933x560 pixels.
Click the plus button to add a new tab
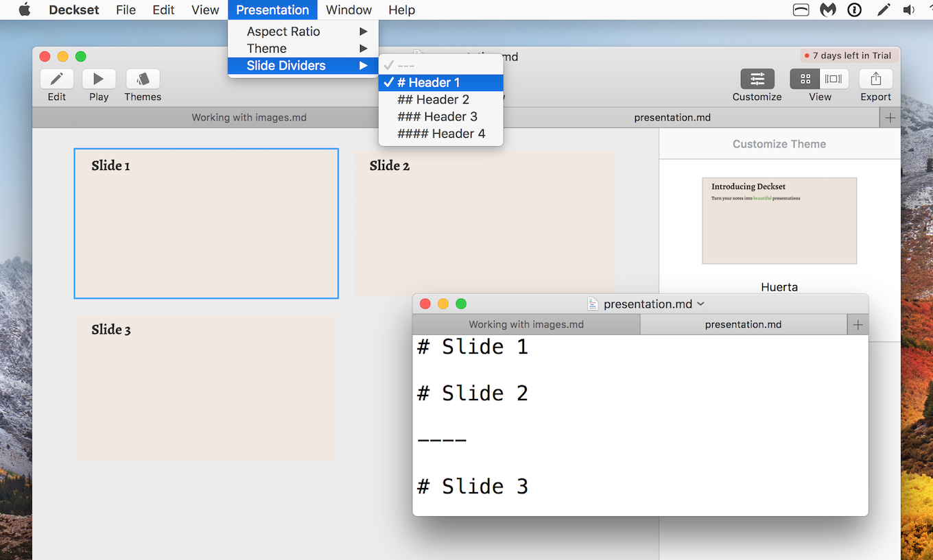click(x=858, y=324)
